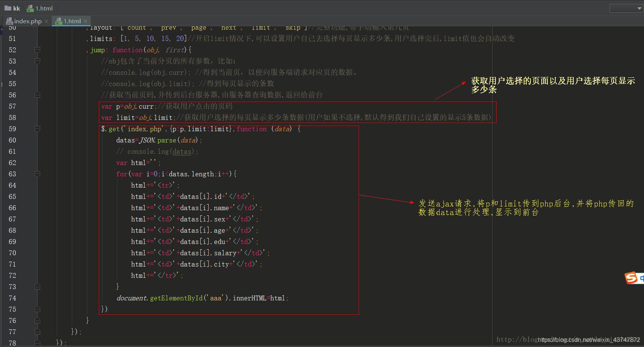Open the run configuration dropdown at top right

coord(626,8)
